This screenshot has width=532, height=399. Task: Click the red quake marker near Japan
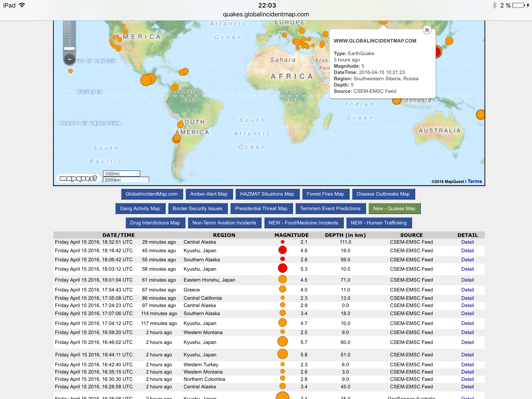(x=437, y=51)
